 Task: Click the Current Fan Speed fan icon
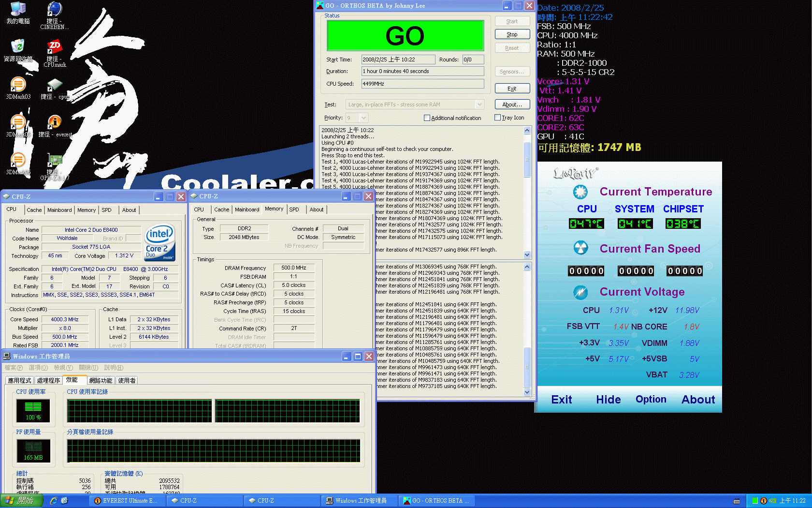pos(580,248)
